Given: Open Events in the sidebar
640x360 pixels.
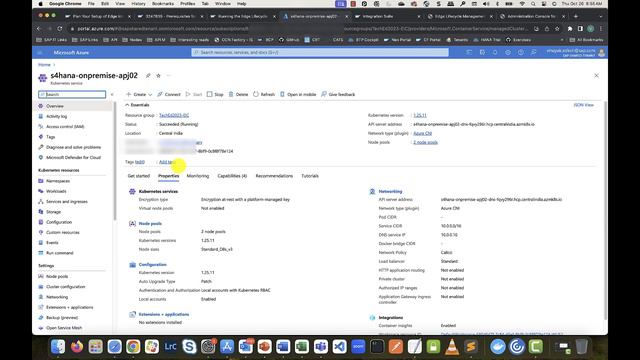Looking at the screenshot, I should pyautogui.click(x=52, y=242).
